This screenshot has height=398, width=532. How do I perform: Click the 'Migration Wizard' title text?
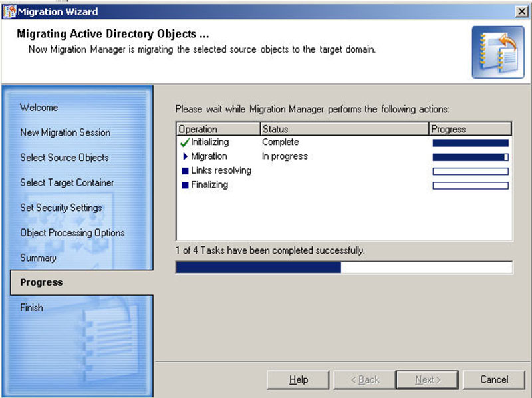pos(58,11)
